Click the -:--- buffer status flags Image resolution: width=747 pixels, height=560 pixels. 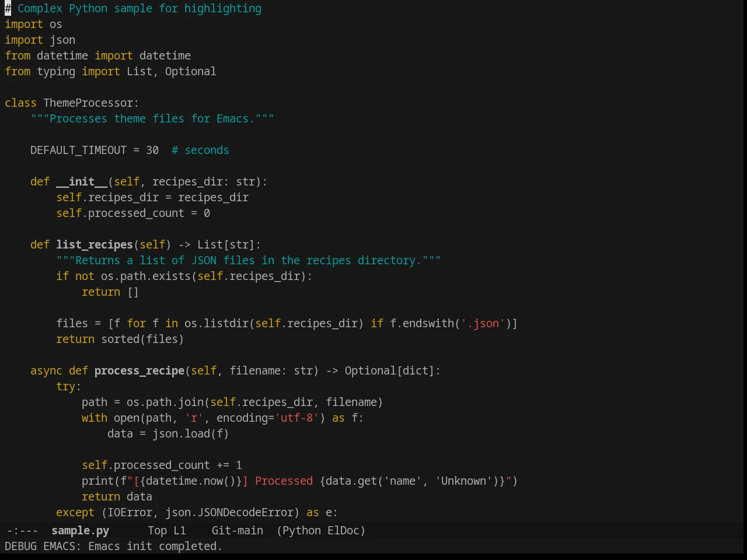[x=22, y=530]
